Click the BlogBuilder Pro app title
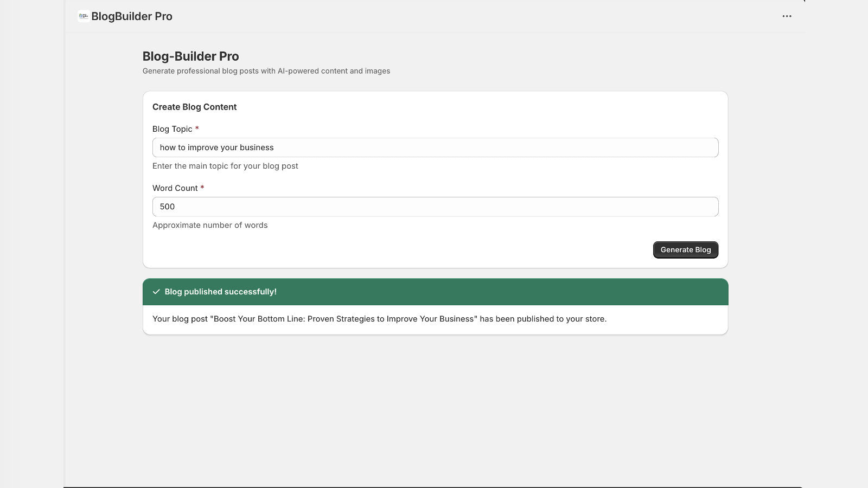Image resolution: width=868 pixels, height=488 pixels. [x=132, y=16]
